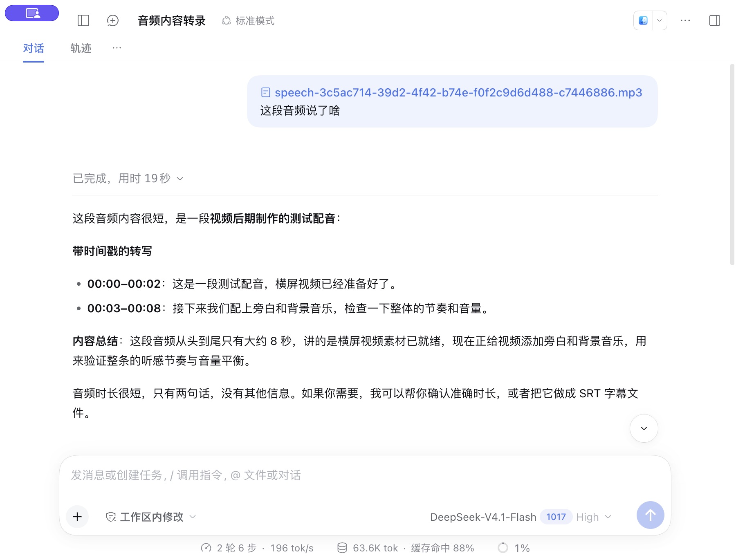
Task: Open the High effort level dropdown
Action: coord(594,517)
